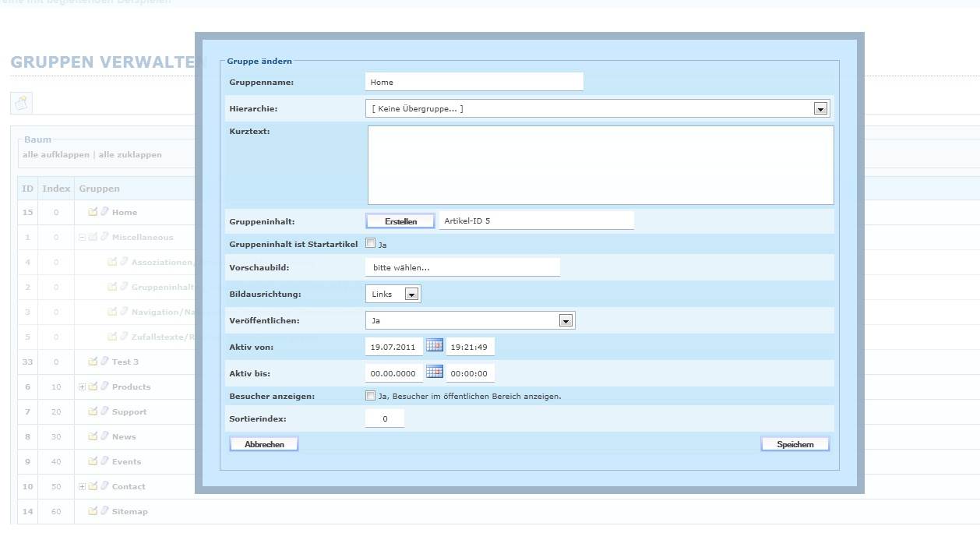Enable the Besucher anzeigen checkbox

pyautogui.click(x=371, y=396)
